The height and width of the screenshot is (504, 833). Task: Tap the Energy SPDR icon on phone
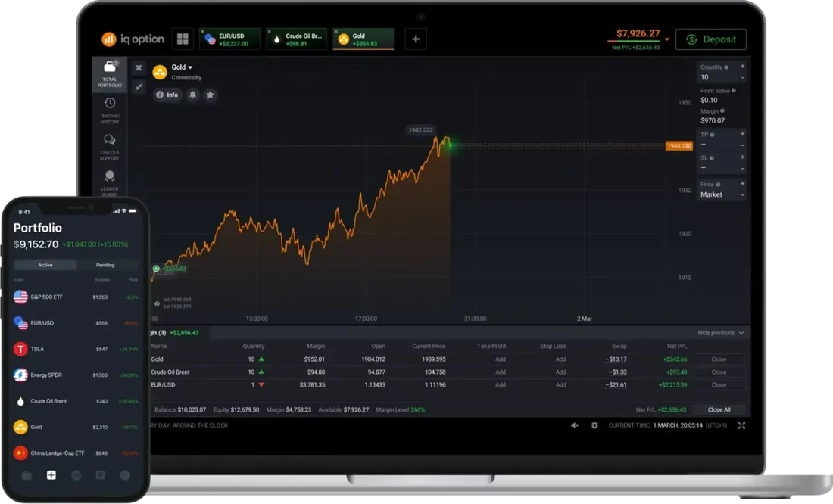[x=20, y=375]
